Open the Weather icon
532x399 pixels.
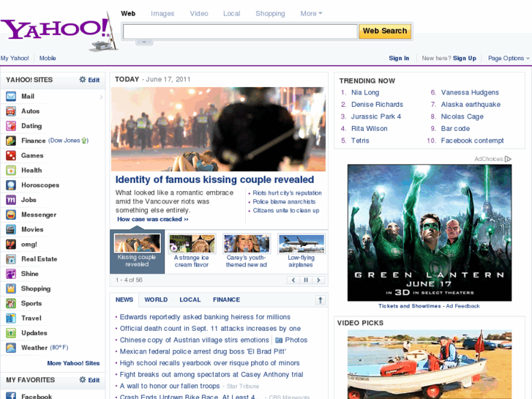tap(11, 347)
